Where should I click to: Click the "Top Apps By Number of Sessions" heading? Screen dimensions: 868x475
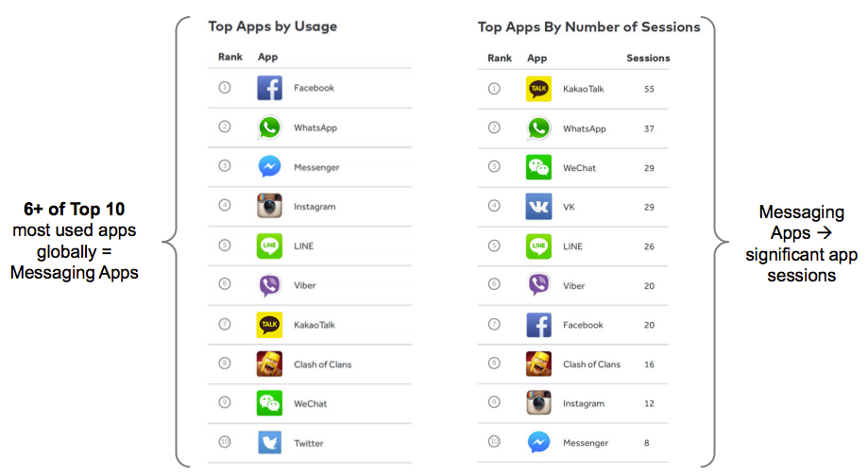pos(589,26)
